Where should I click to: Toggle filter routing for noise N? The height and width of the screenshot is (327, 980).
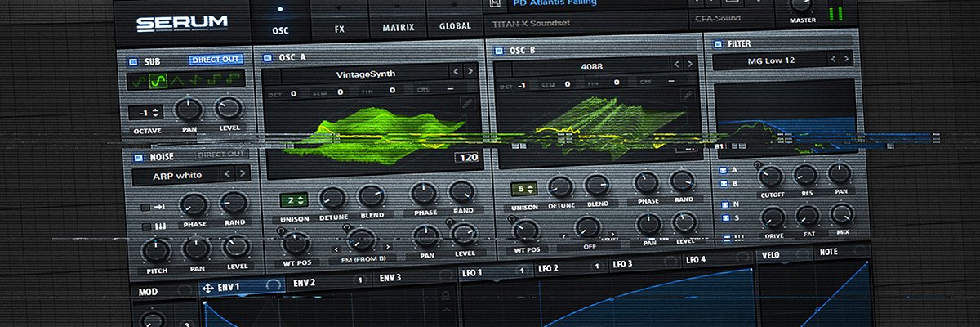(726, 205)
